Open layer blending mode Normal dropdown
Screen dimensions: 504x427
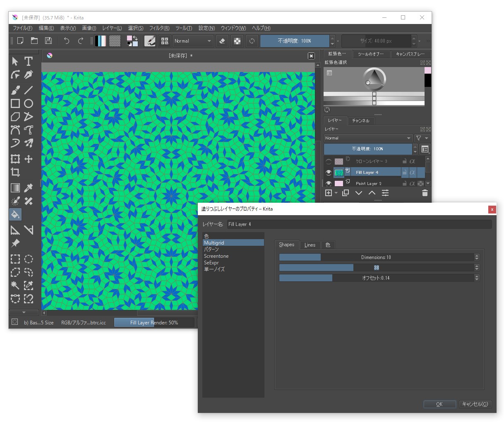click(368, 138)
